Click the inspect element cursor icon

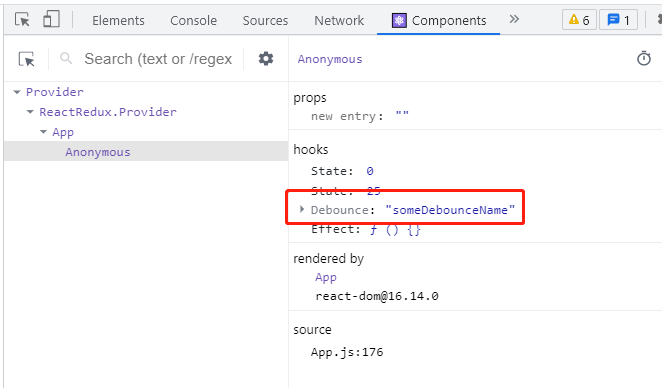pyautogui.click(x=22, y=19)
